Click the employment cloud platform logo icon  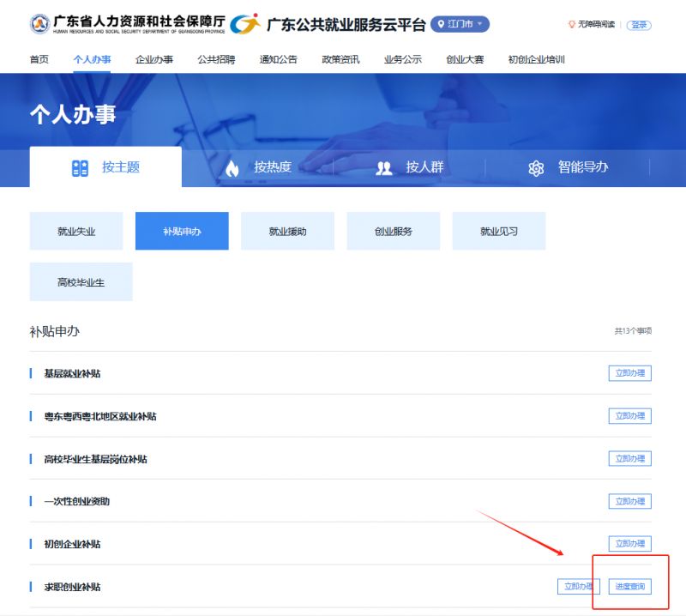point(245,24)
